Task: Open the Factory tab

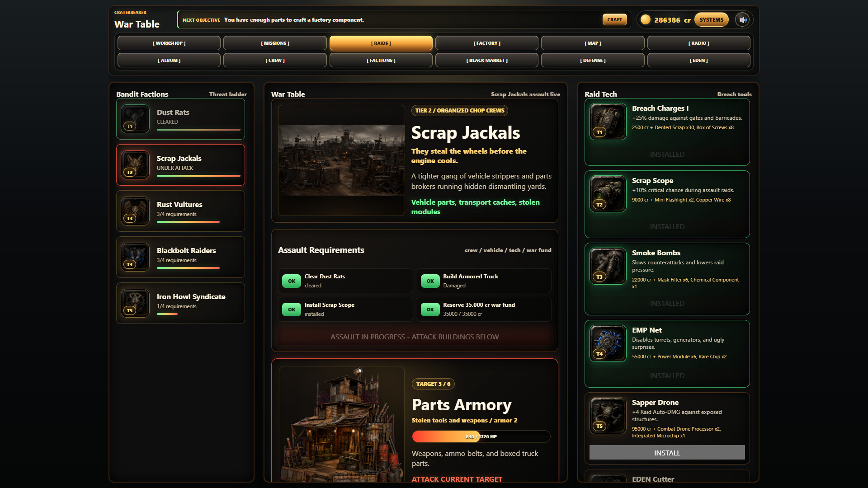Action: click(x=487, y=43)
